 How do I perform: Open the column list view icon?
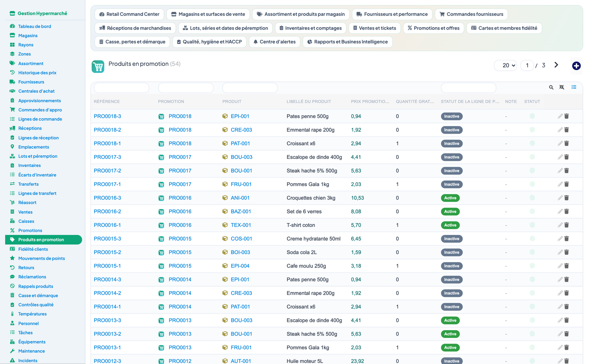(574, 87)
